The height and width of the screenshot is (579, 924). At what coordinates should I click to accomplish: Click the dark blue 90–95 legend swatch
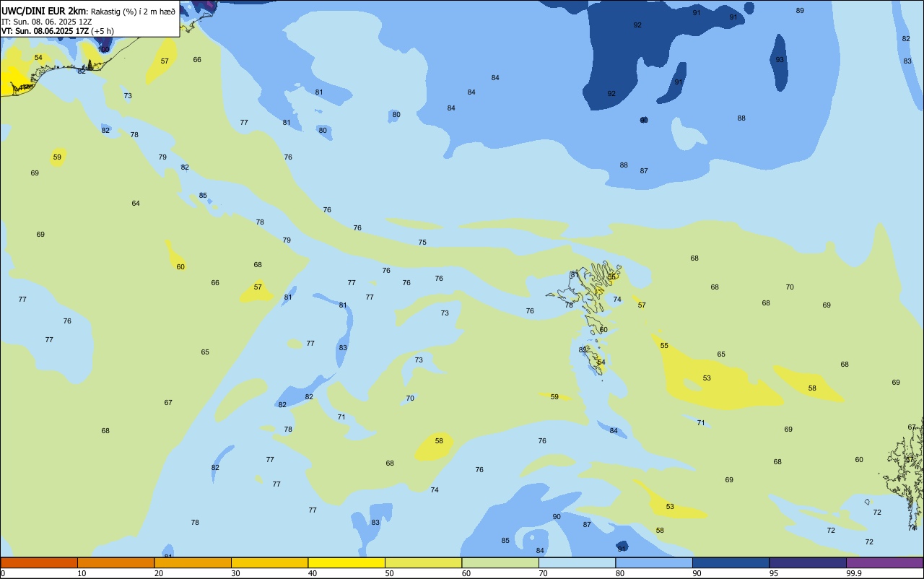point(731,562)
